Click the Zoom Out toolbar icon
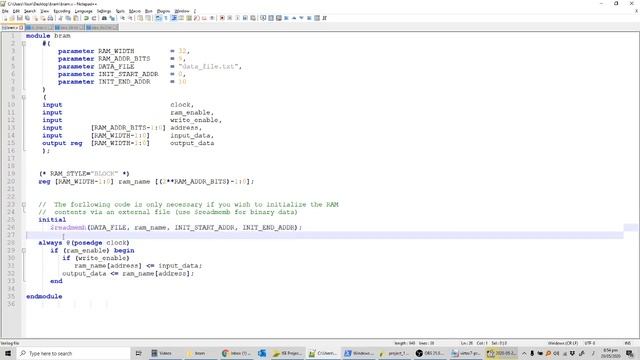The width and height of the screenshot is (640, 360). pyautogui.click(x=130, y=18)
